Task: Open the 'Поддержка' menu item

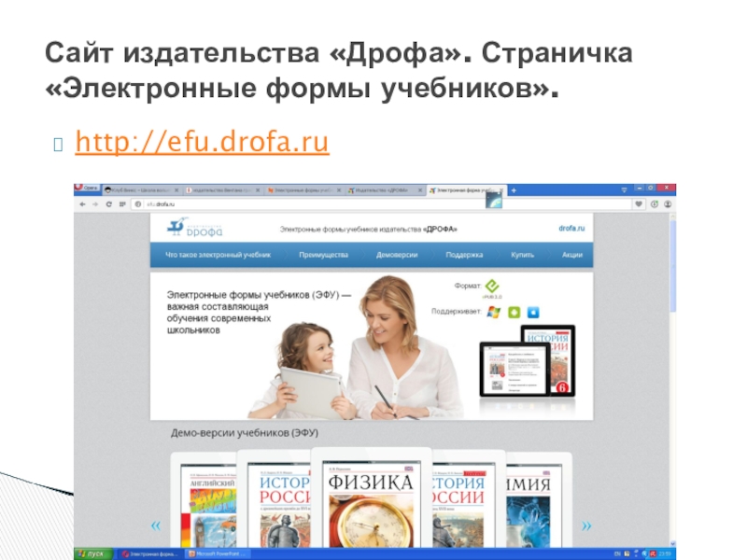Action: point(464,255)
